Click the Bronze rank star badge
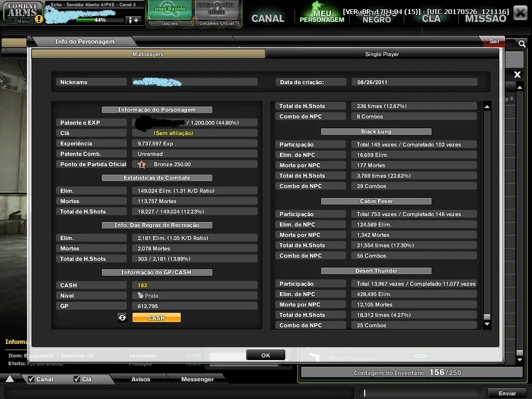 coord(142,165)
